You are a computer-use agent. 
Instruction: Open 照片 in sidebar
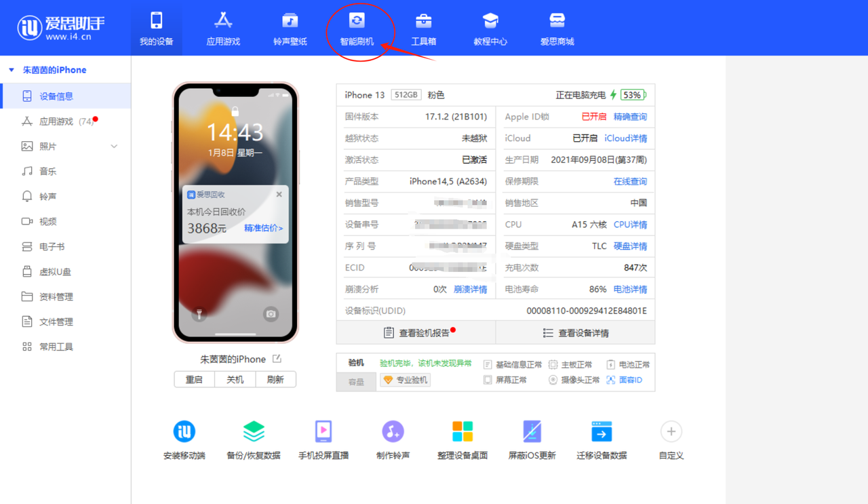[x=65, y=147]
